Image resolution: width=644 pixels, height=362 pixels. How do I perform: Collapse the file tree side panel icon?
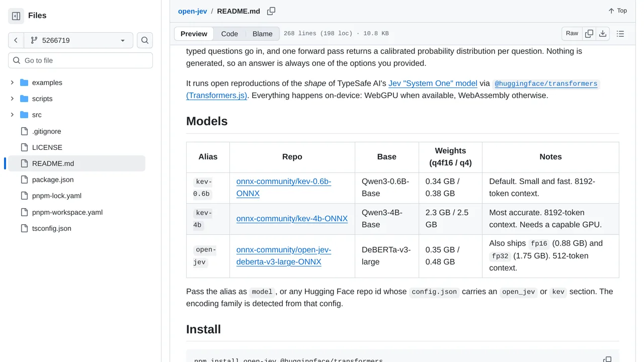pyautogui.click(x=16, y=16)
